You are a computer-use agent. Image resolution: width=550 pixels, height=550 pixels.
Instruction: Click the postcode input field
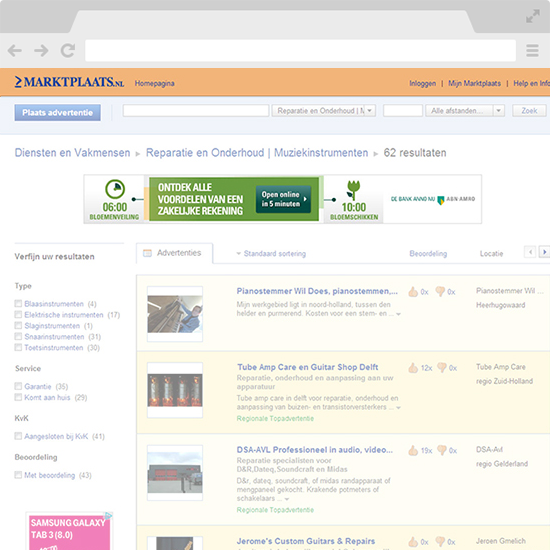click(x=403, y=110)
